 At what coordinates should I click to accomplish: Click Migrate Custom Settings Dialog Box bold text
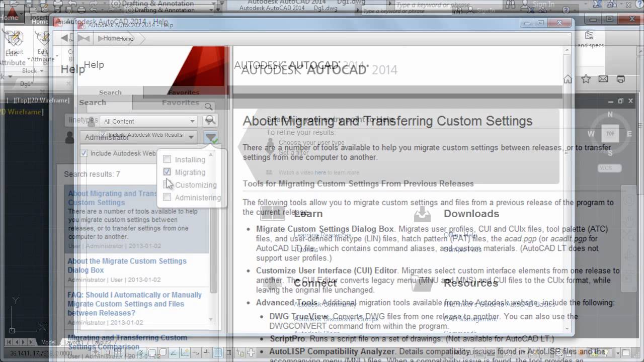click(x=325, y=229)
